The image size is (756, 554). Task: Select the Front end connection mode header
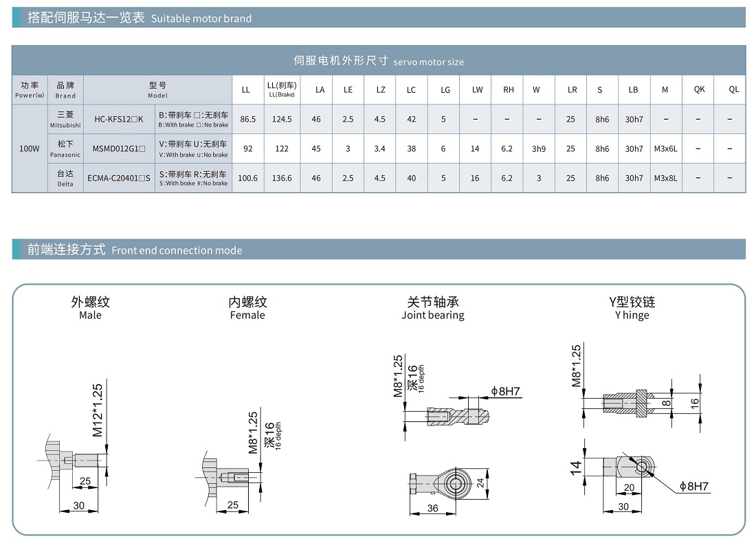point(135,250)
